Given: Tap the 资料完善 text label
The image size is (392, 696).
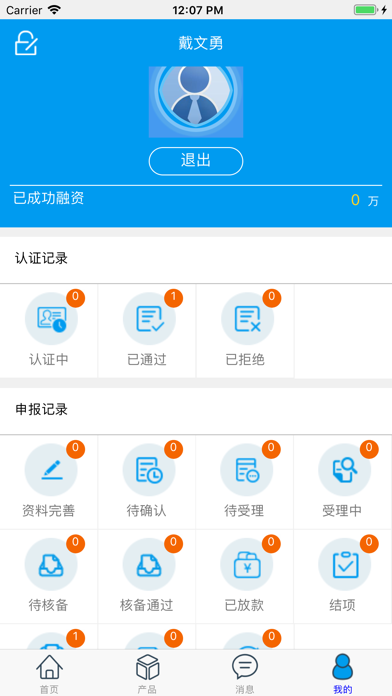Looking at the screenshot, I should (x=49, y=511).
